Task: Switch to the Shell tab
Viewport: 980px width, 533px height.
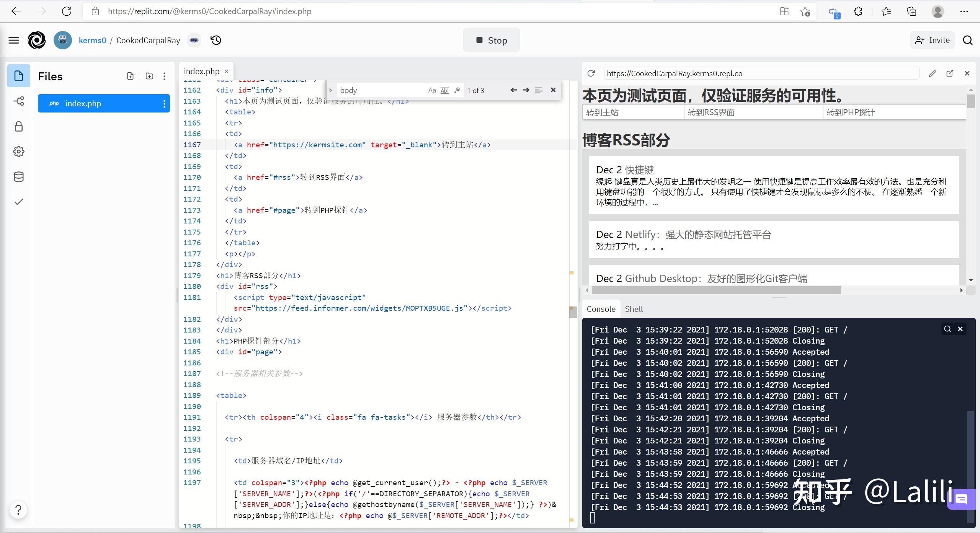Action: coord(634,309)
